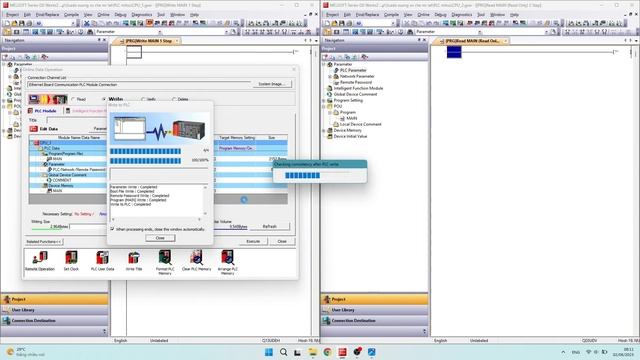The height and width of the screenshot is (360, 640).
Task: Collapse POU node in right window tree
Action: [324, 106]
